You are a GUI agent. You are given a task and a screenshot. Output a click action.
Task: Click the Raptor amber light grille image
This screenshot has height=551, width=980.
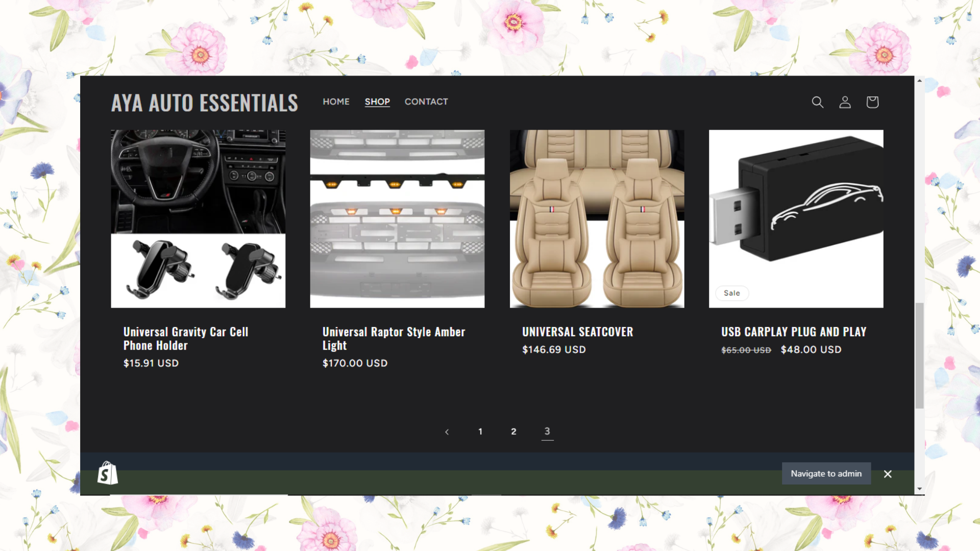(397, 218)
